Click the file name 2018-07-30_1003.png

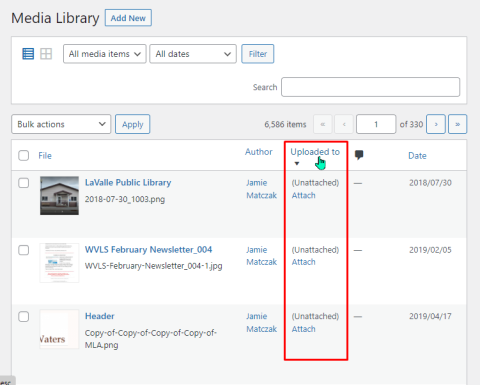click(125, 199)
